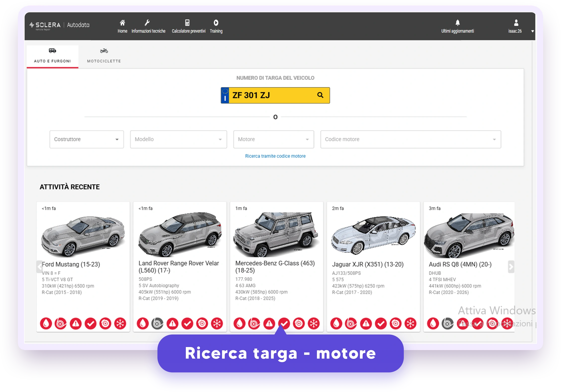The width and height of the screenshot is (561, 392).
Task: Open service checkmark icon for Jaguar XJR
Action: coord(381,323)
